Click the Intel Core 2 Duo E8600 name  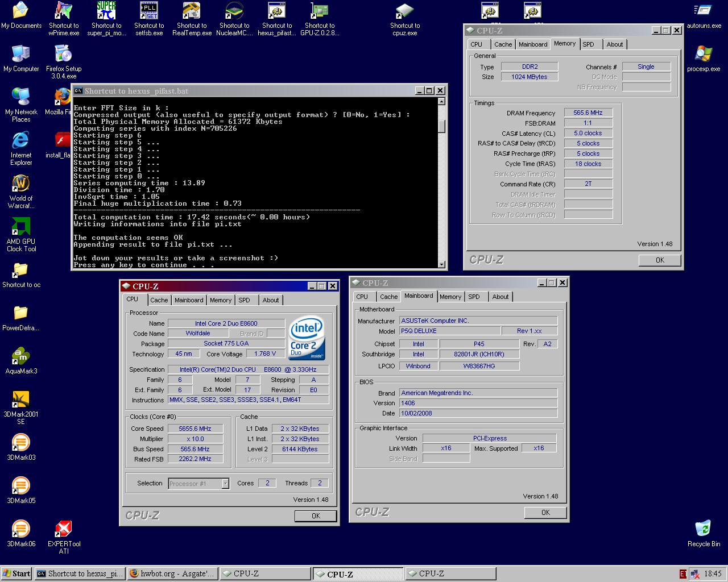pos(226,323)
